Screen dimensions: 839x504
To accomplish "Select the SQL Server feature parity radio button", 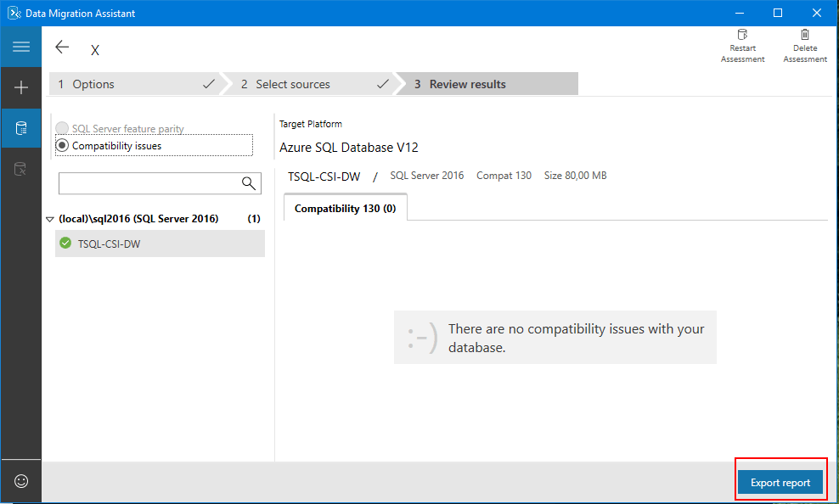I will (x=62, y=127).
